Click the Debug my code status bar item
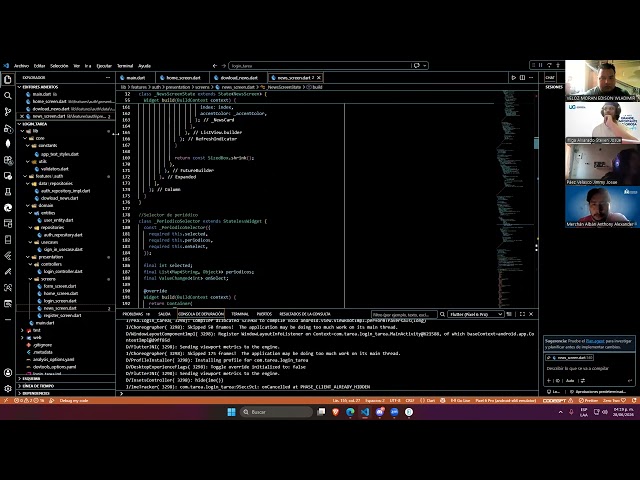 click(x=73, y=401)
